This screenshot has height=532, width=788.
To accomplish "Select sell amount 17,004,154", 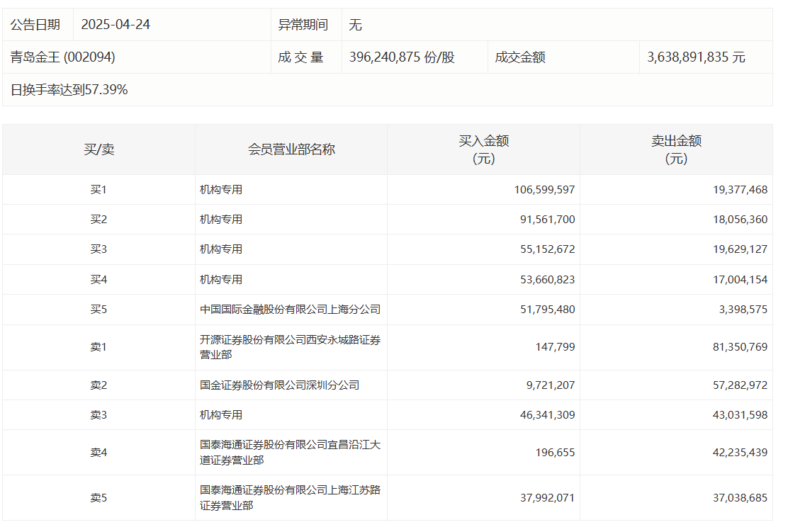I will click(741, 280).
